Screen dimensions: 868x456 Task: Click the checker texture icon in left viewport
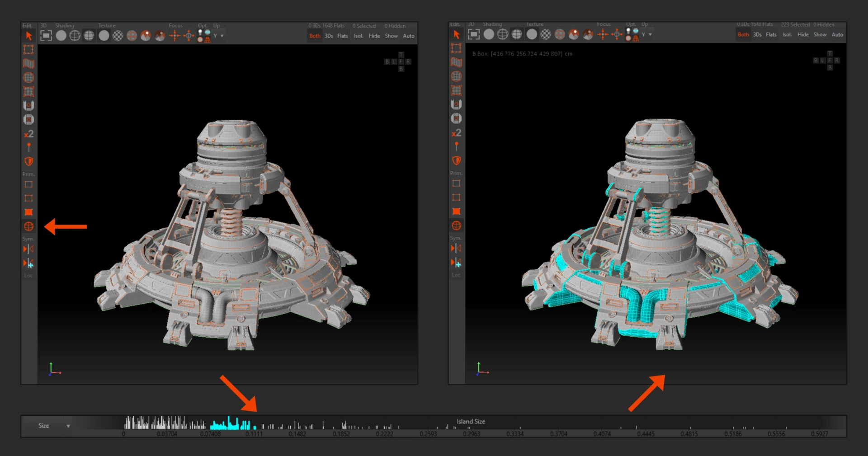(118, 36)
